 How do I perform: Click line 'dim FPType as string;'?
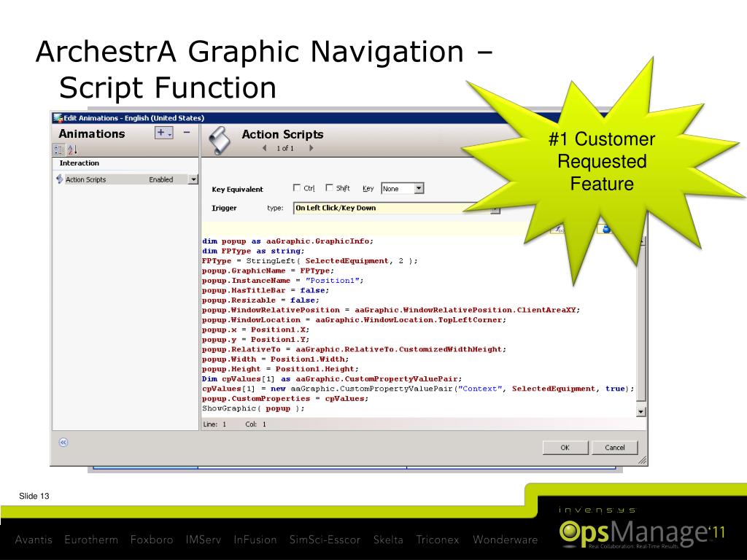pos(253,251)
